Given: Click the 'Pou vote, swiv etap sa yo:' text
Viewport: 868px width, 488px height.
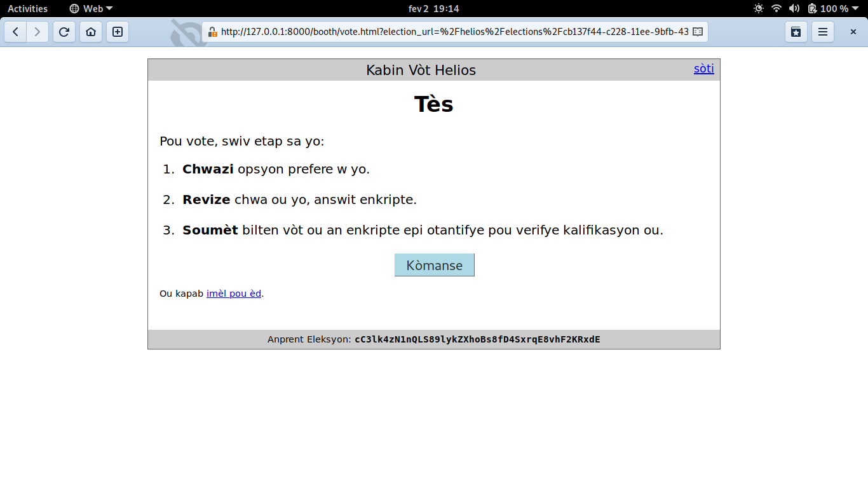Looking at the screenshot, I should click(x=242, y=141).
